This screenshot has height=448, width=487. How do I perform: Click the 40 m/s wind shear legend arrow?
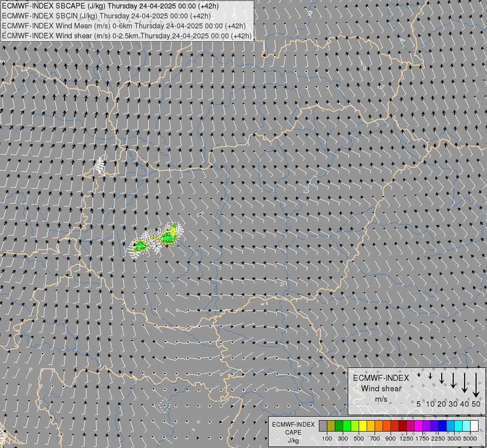(465, 382)
